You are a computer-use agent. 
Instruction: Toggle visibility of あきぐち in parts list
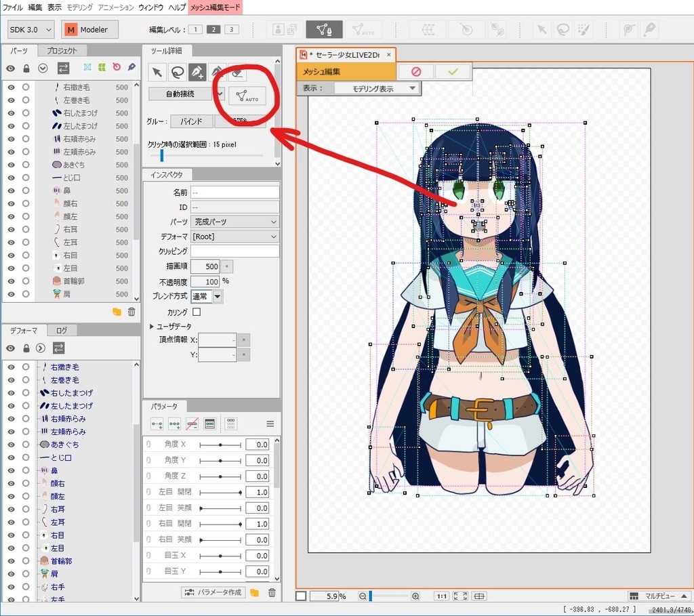[11, 165]
